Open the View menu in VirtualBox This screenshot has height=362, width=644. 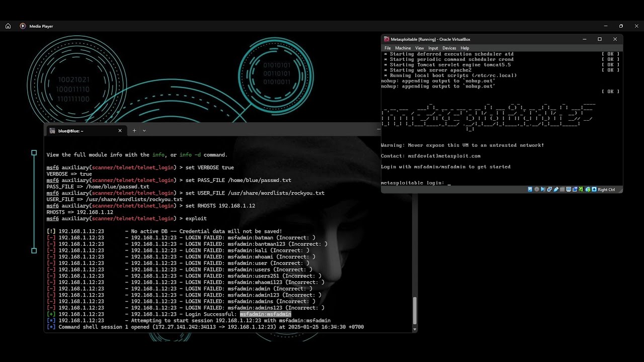coord(420,48)
